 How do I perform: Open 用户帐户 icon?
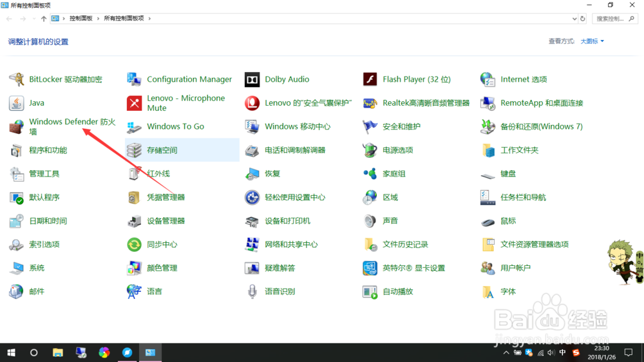488,268
